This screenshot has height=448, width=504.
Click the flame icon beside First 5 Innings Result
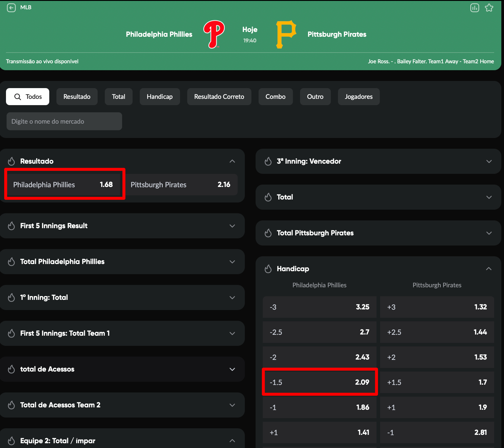[11, 226]
